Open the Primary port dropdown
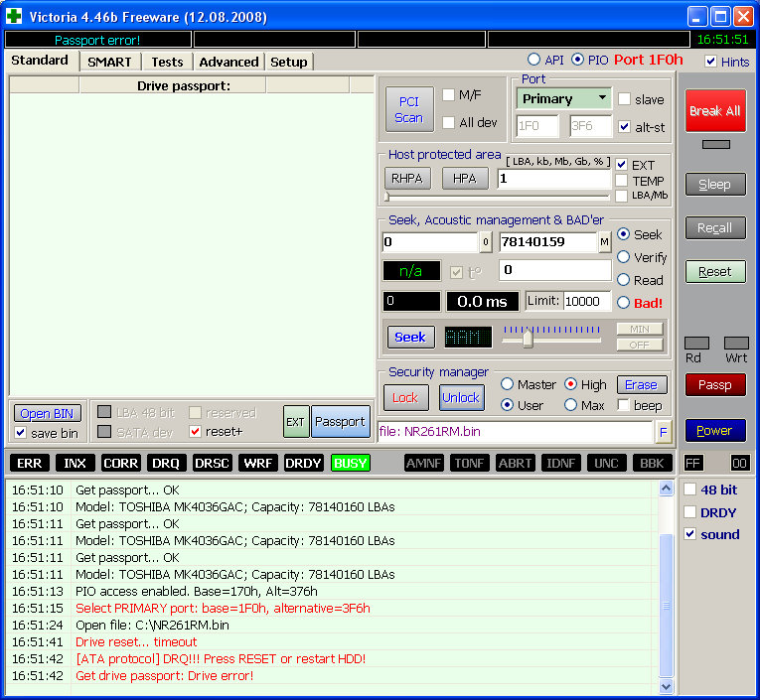 pyautogui.click(x=562, y=99)
